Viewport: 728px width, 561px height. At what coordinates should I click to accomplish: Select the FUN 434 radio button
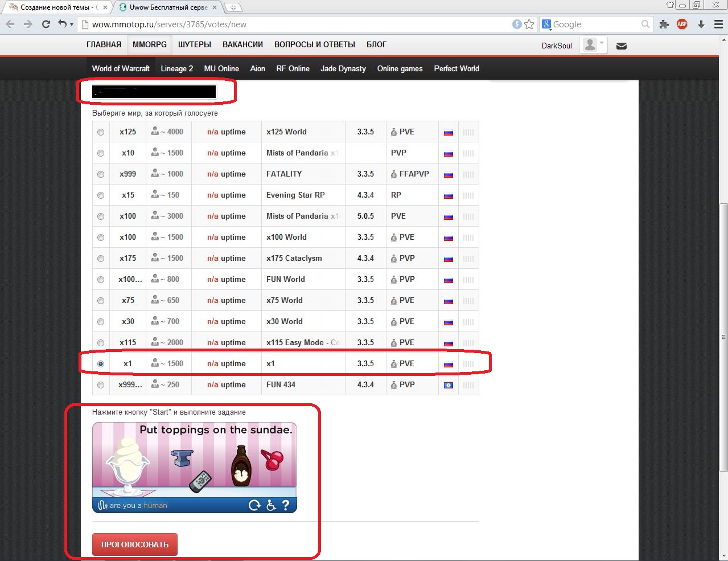pos(101,385)
